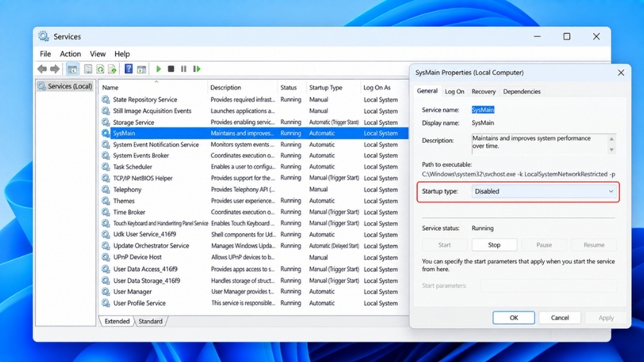Click the gear icon beside UPnP Device Host

(x=106, y=257)
